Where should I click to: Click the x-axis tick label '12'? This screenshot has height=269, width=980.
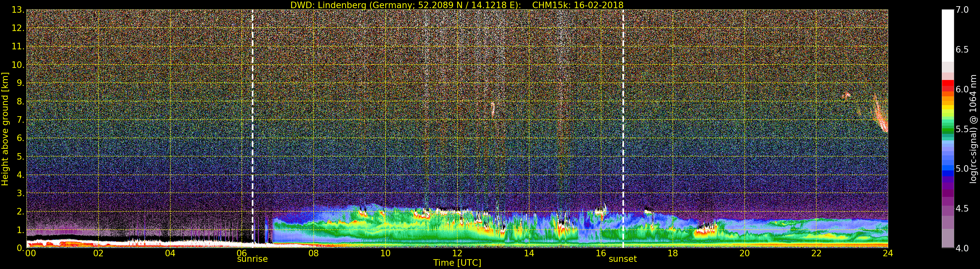coord(457,253)
